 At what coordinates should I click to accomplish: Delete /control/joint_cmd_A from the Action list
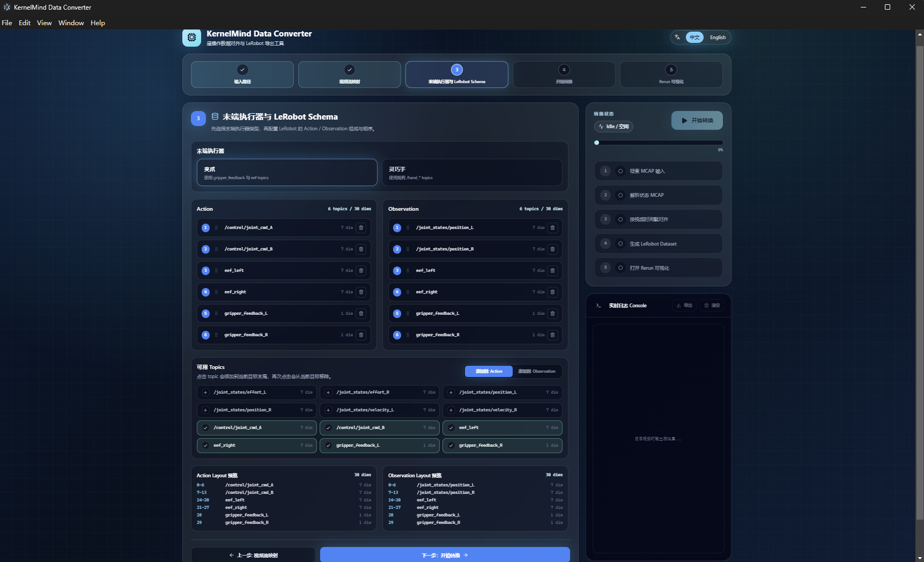tap(361, 227)
